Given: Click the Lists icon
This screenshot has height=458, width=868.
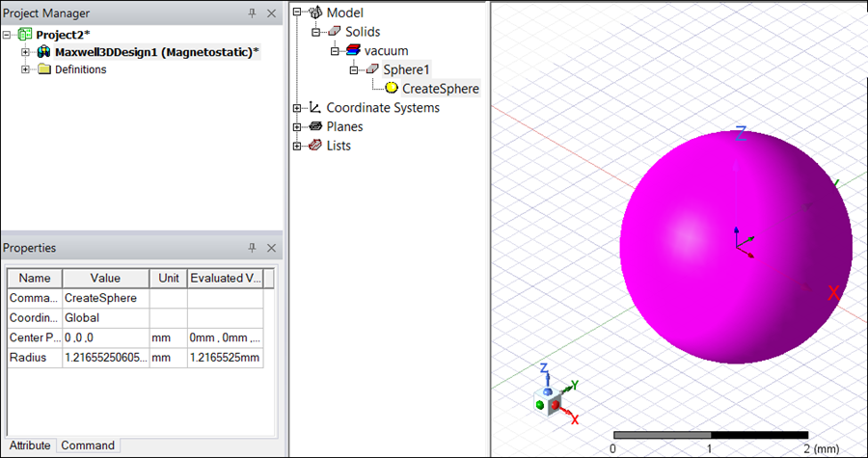Looking at the screenshot, I should pyautogui.click(x=315, y=146).
